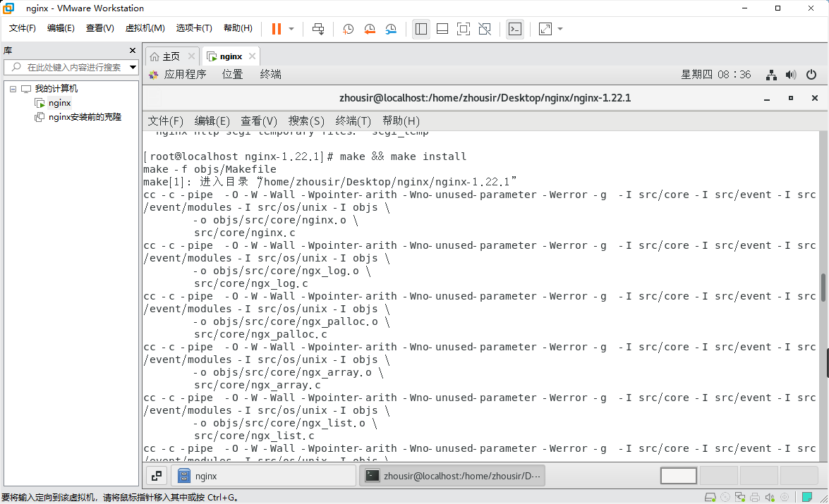
Task: Click the CD/DVD drive status bar icon
Action: [x=725, y=497]
